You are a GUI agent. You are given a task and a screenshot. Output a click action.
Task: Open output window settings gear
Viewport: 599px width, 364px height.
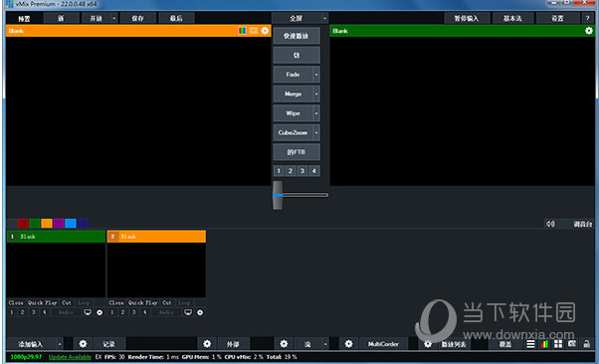point(589,31)
